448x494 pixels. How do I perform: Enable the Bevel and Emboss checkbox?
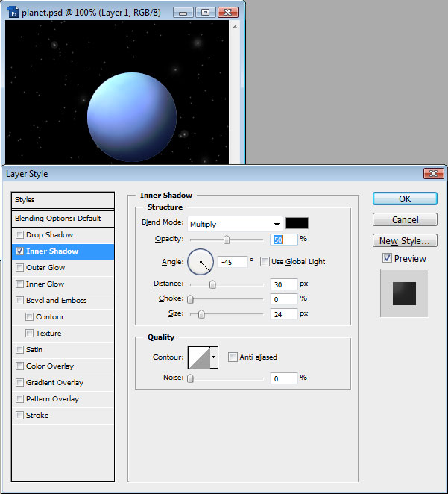[x=19, y=300]
